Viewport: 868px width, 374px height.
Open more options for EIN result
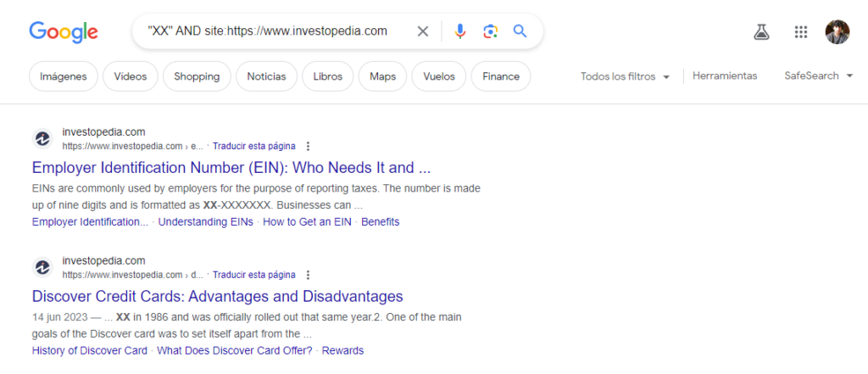(x=309, y=146)
